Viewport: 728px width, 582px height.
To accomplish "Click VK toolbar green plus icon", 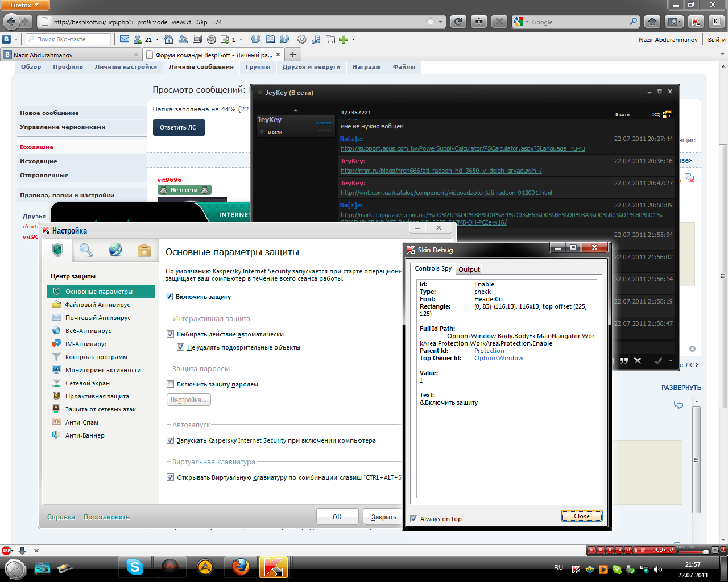I will 344,39.
